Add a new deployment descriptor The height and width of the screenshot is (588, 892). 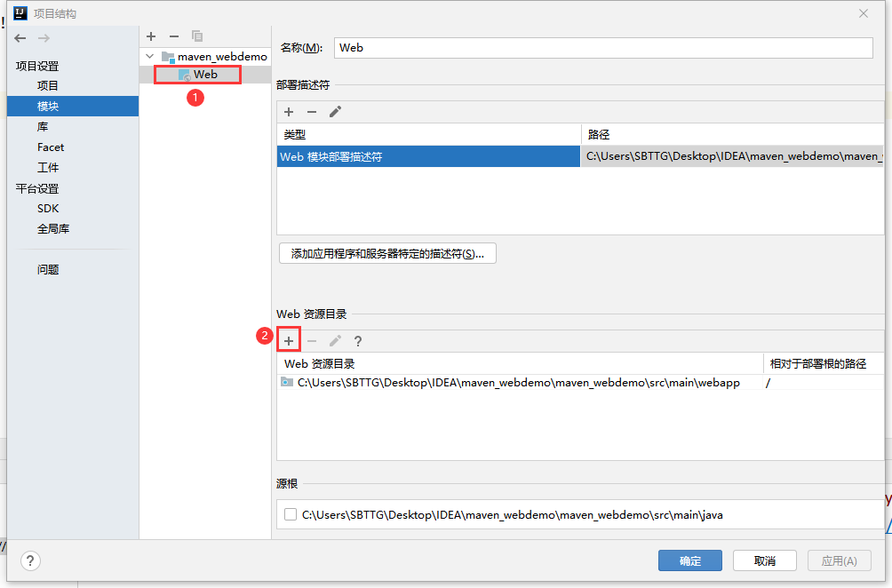[289, 112]
